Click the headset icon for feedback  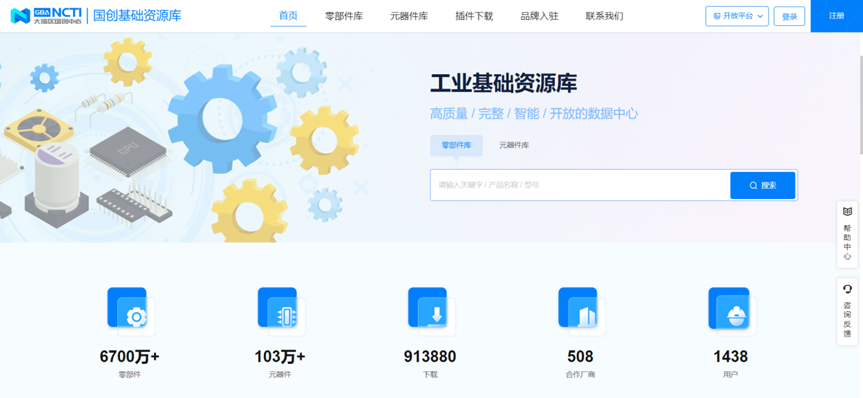pos(848,288)
